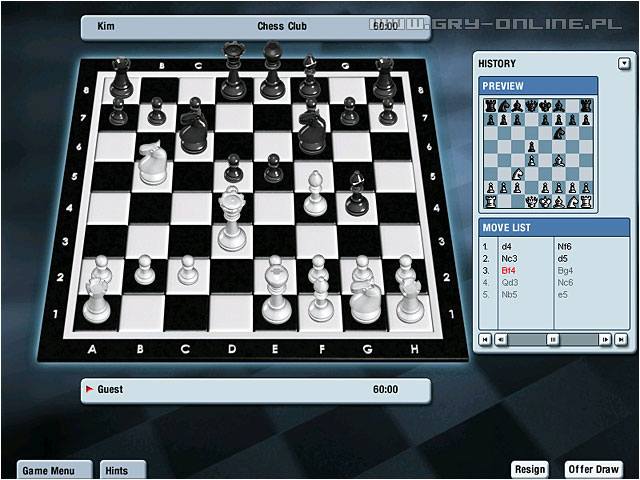Select the white bishop on f4
Image resolution: width=640 pixels, height=480 pixels.
315,194
